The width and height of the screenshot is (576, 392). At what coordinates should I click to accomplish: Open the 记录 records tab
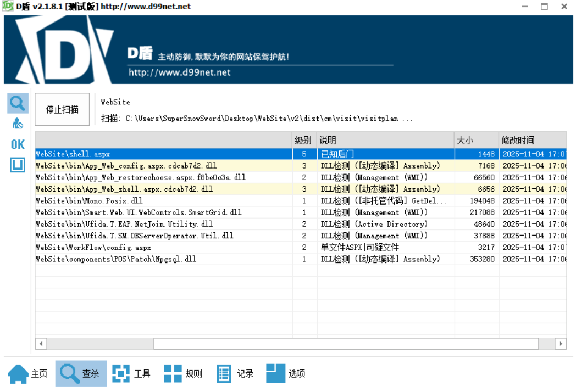[235, 374]
